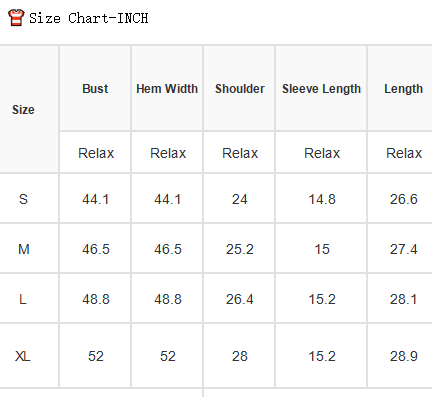Viewport: 432px width, 397px height.
Task: Select the XL size row label
Action: coord(23,356)
